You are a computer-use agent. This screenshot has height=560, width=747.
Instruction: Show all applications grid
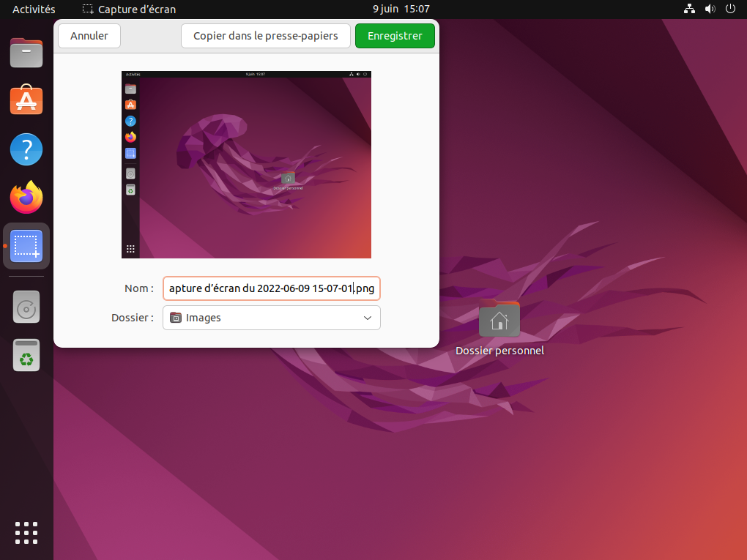[x=26, y=532]
